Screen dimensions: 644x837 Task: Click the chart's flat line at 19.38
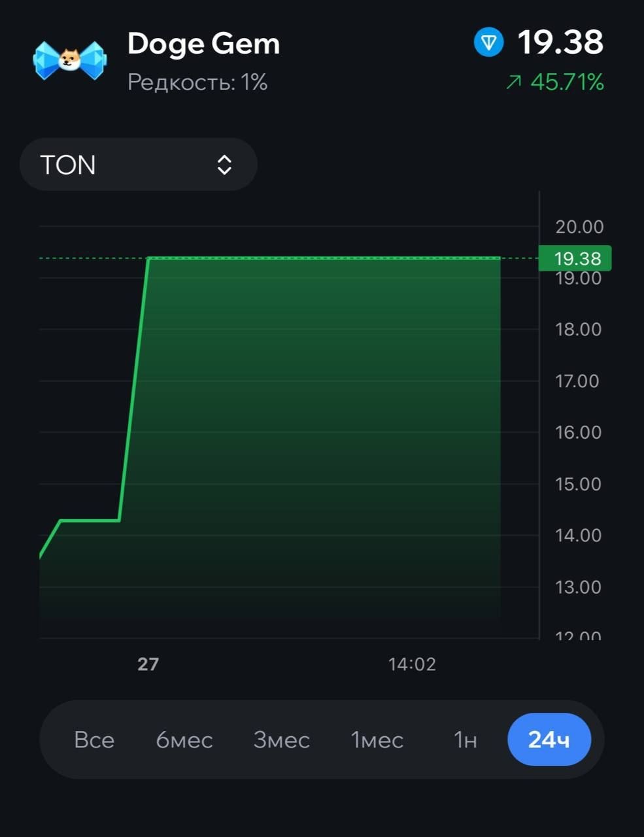click(x=325, y=258)
